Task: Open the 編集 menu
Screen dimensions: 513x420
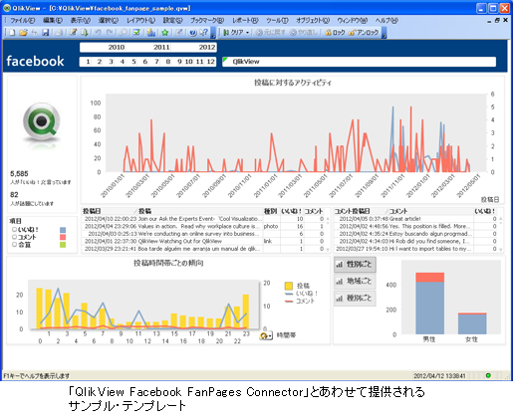Action: pyautogui.click(x=53, y=20)
